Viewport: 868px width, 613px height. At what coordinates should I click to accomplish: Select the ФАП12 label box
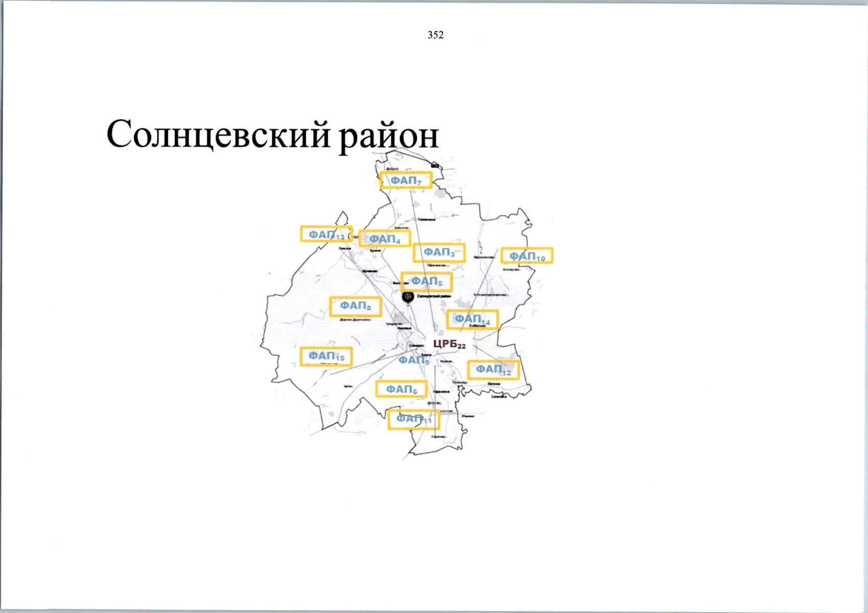click(x=493, y=369)
